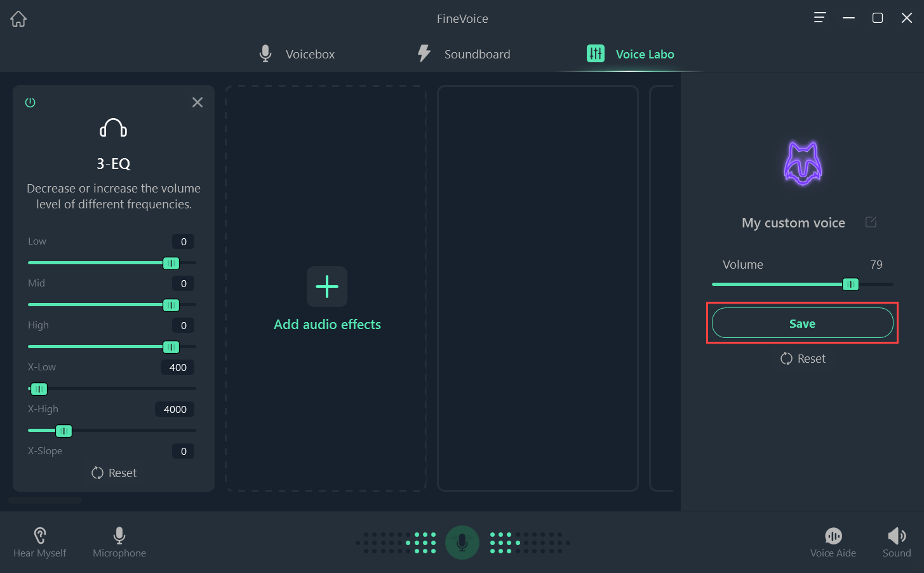The image size is (924, 573).
Task: Open Voice Aide
Action: [833, 543]
